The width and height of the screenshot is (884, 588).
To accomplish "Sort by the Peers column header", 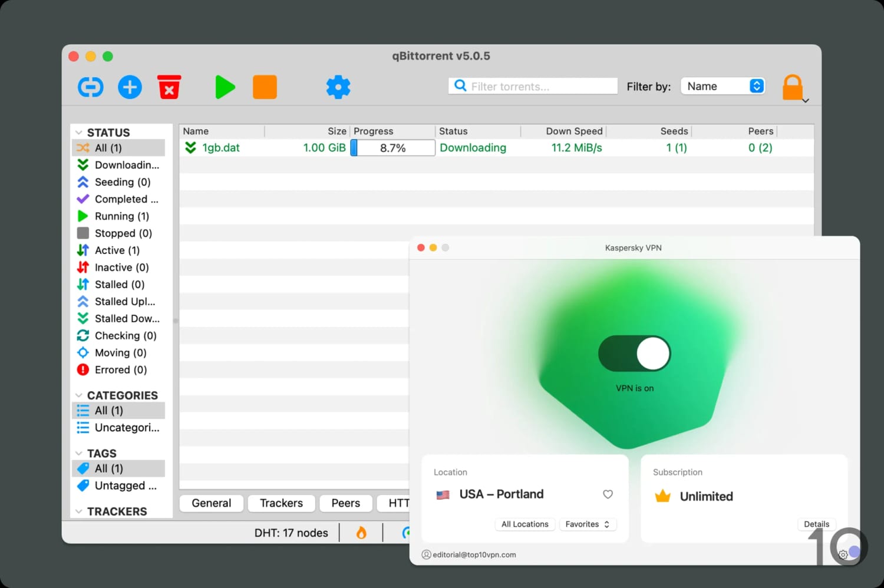I will tap(734, 131).
